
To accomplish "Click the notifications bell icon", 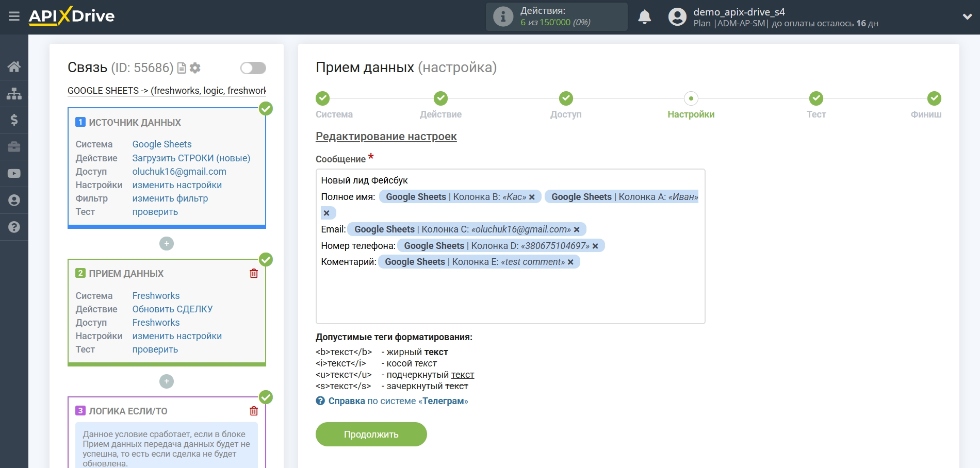I will point(644,17).
